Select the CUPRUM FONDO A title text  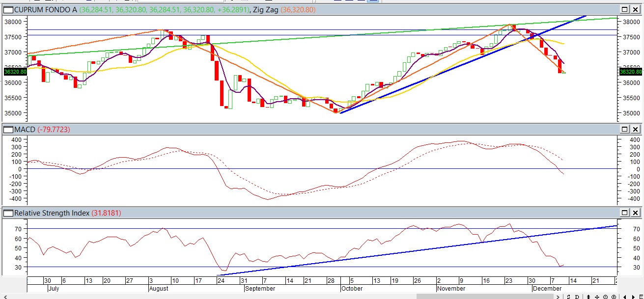tap(46, 9)
